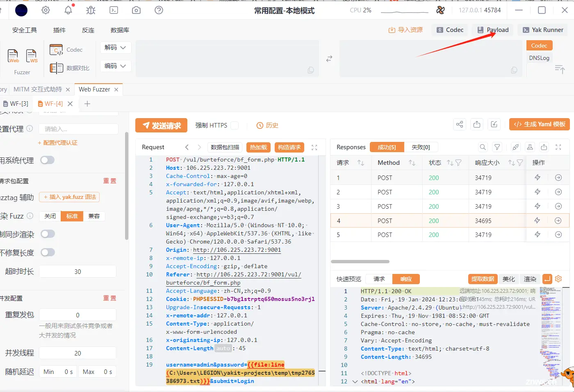Swap Codec input and output
The height and width of the screenshot is (392, 574).
(x=329, y=59)
